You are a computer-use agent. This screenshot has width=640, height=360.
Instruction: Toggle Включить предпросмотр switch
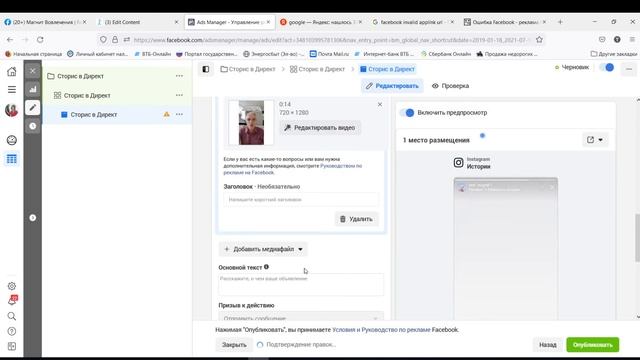click(x=407, y=113)
